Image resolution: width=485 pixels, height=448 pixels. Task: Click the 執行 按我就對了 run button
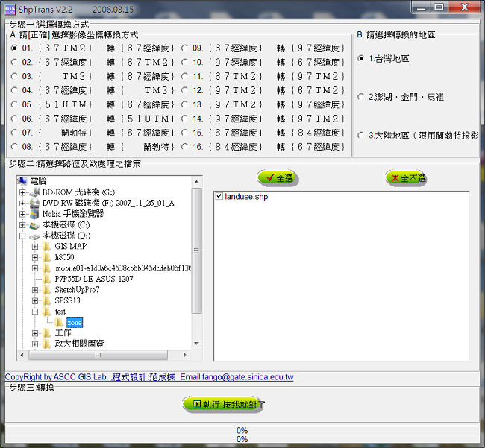click(x=224, y=404)
